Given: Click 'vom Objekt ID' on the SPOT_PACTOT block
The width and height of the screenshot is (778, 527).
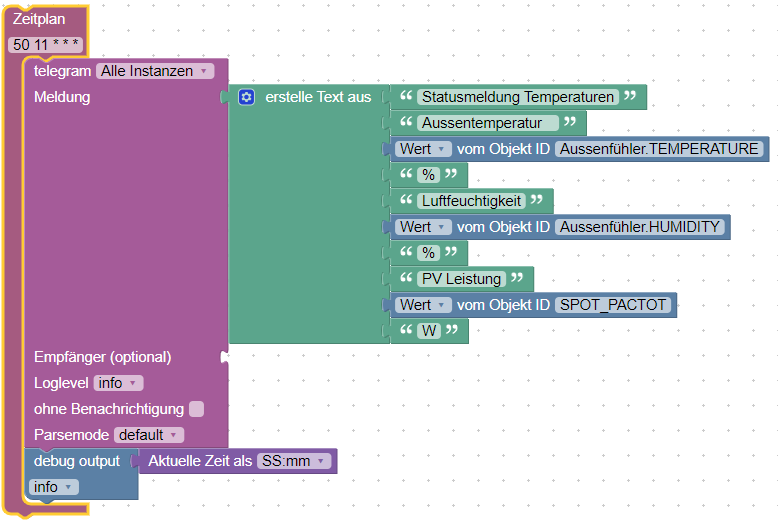Looking at the screenshot, I should click(503, 305).
